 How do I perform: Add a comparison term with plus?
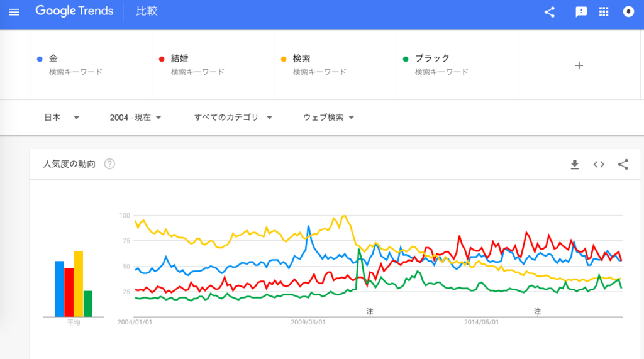coord(579,65)
